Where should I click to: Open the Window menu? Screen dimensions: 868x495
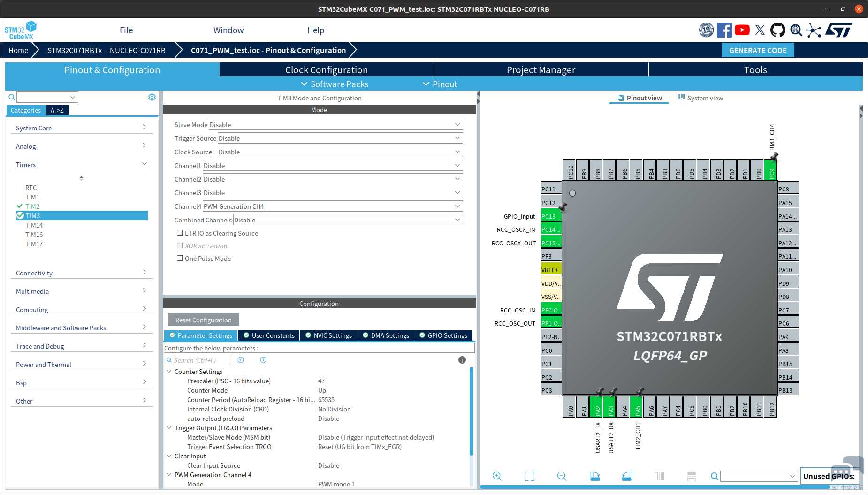tap(228, 30)
